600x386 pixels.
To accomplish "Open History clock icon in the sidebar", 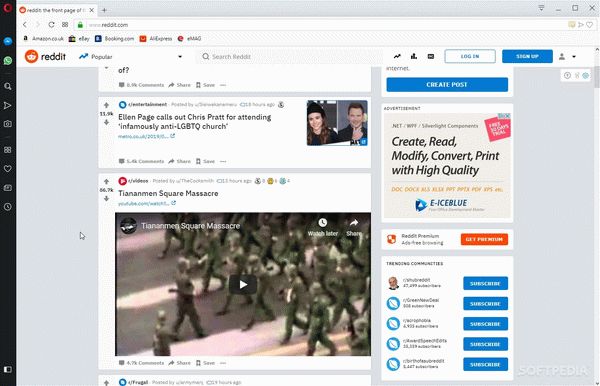I will (8, 207).
